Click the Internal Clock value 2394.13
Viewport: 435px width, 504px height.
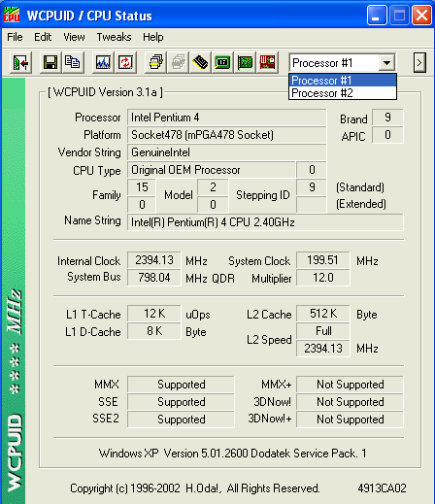(154, 260)
